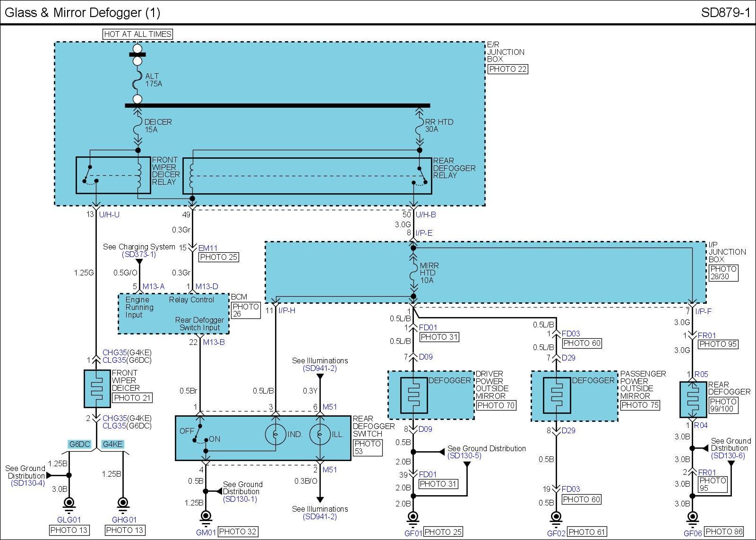Open PHOTO 53 for rear defogger switch
Image resolution: width=756 pixels, height=540 pixels.
[367, 447]
